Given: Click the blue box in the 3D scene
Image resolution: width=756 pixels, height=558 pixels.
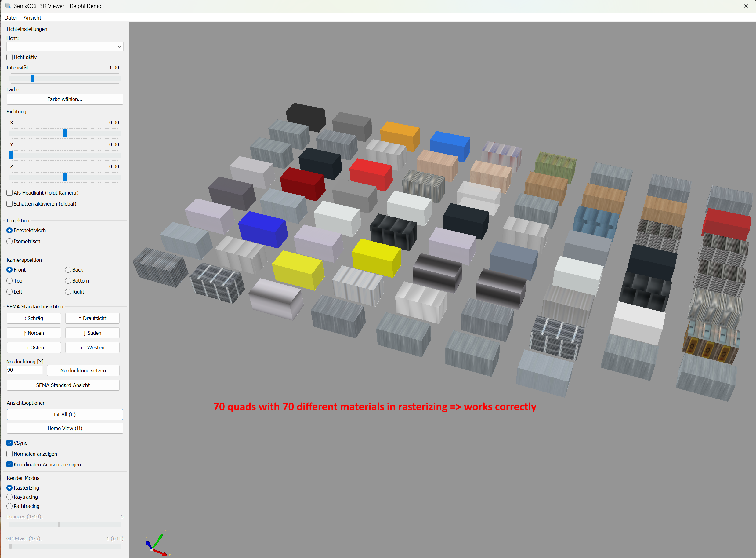Looking at the screenshot, I should point(263,228).
